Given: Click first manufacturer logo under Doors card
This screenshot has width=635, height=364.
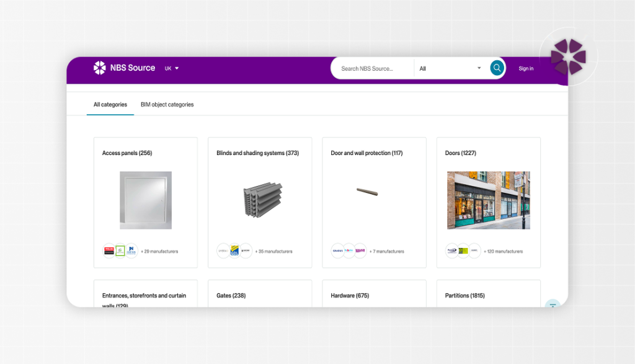Looking at the screenshot, I should (x=451, y=251).
